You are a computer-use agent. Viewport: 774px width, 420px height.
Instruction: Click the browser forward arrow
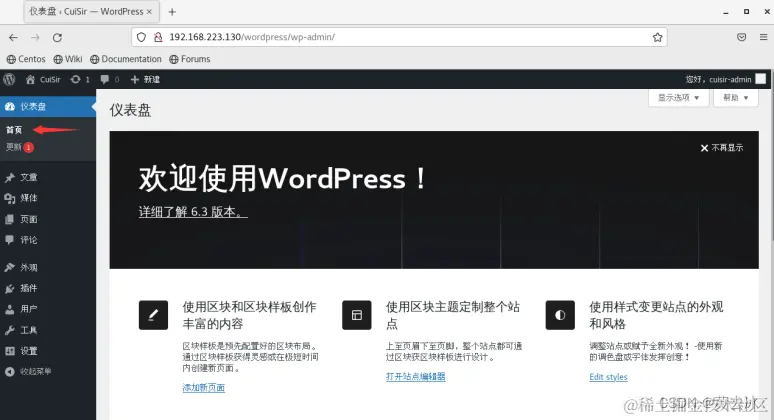tap(35, 38)
